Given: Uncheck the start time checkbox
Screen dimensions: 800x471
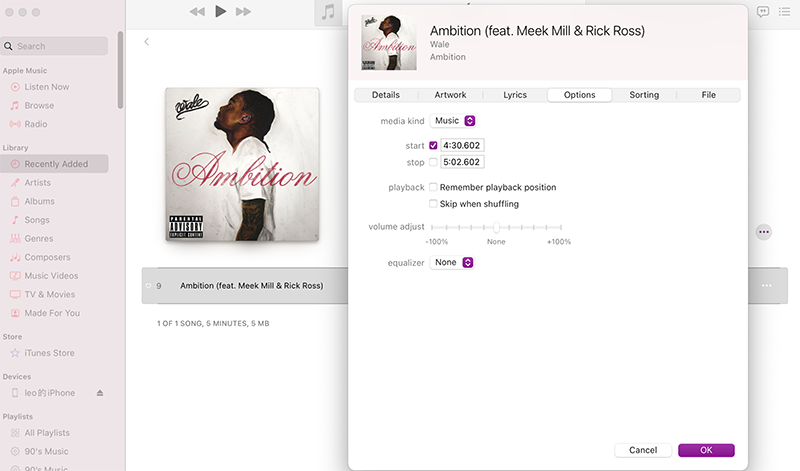Looking at the screenshot, I should coord(433,145).
